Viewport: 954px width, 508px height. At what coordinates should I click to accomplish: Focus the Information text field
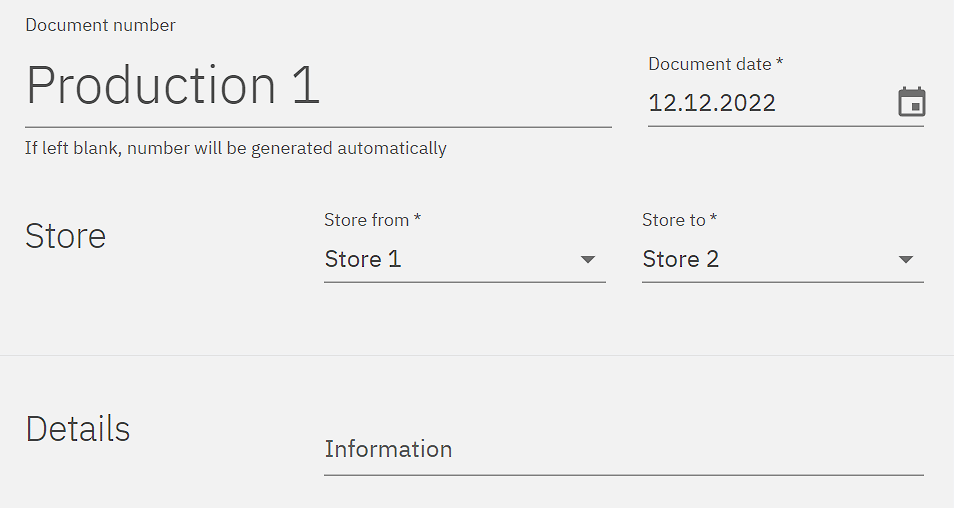click(622, 449)
